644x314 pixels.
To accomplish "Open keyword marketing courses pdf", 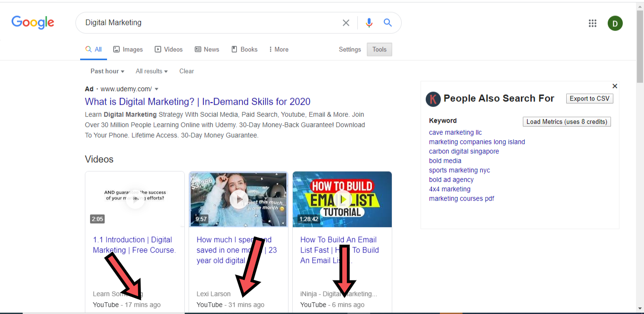I will 462,199.
